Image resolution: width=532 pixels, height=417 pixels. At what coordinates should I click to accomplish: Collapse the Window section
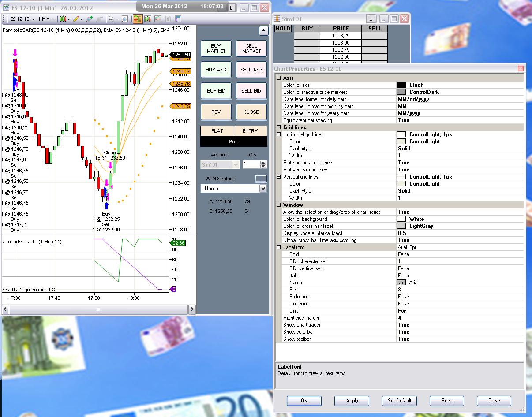coord(279,205)
